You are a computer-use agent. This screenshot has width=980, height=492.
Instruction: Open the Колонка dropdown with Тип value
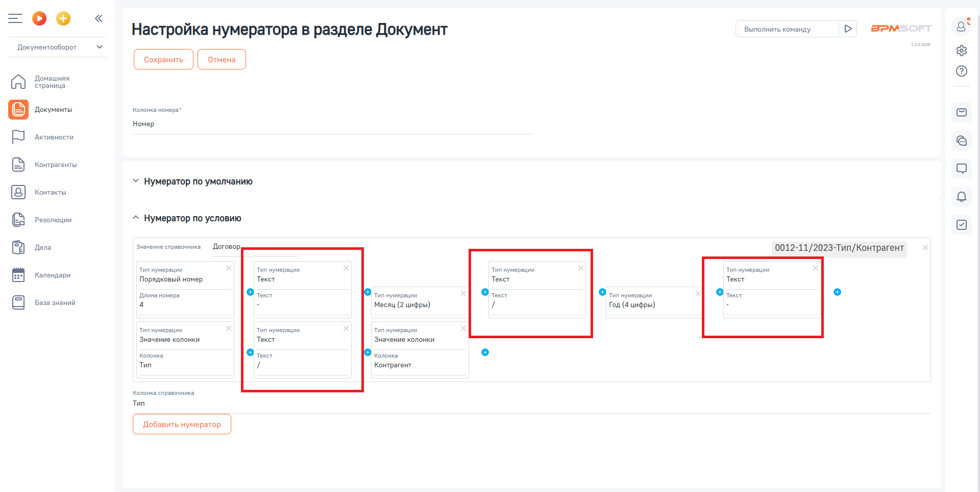[185, 365]
